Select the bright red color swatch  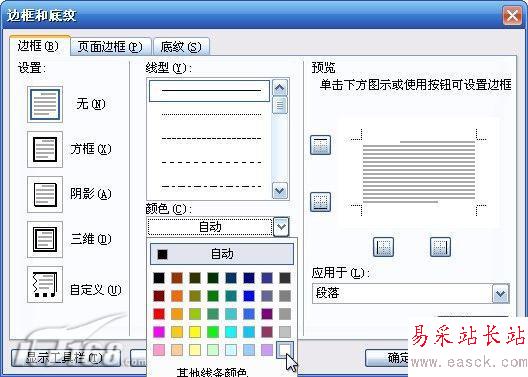(159, 314)
